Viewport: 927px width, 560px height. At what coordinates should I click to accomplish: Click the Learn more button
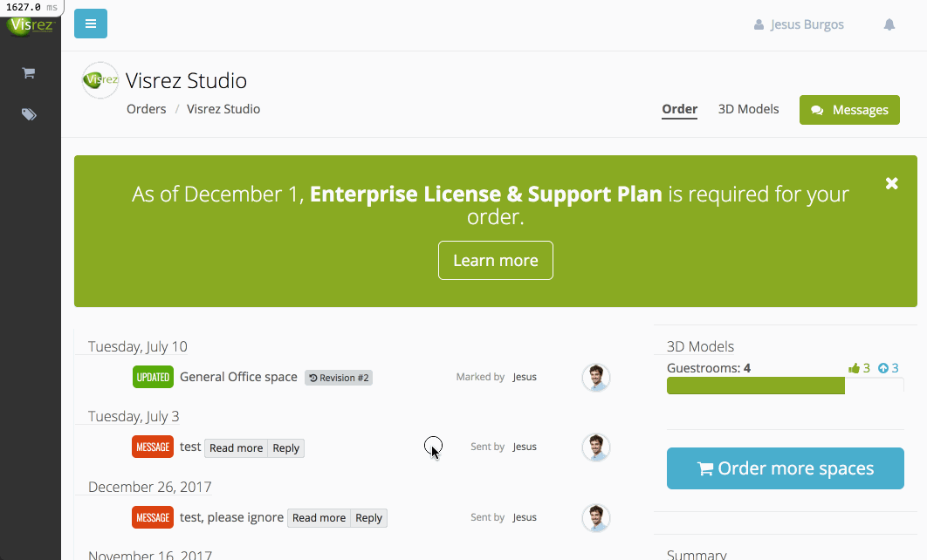pos(496,261)
